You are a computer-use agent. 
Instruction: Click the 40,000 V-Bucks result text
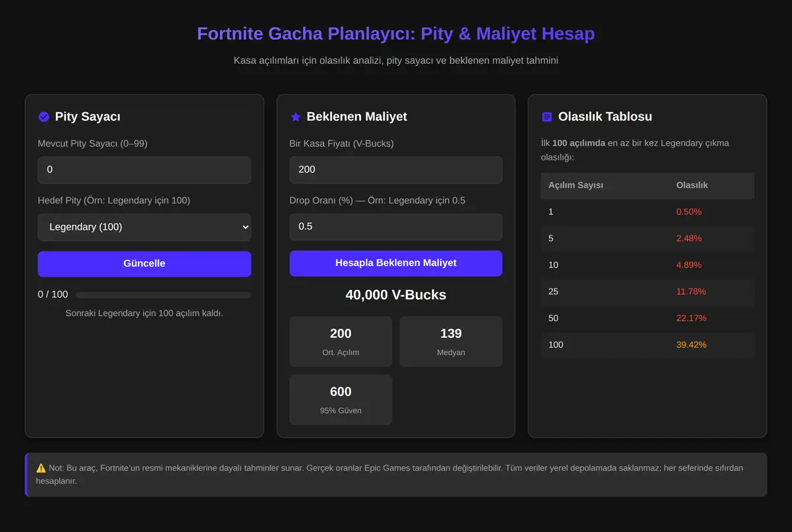click(x=396, y=295)
